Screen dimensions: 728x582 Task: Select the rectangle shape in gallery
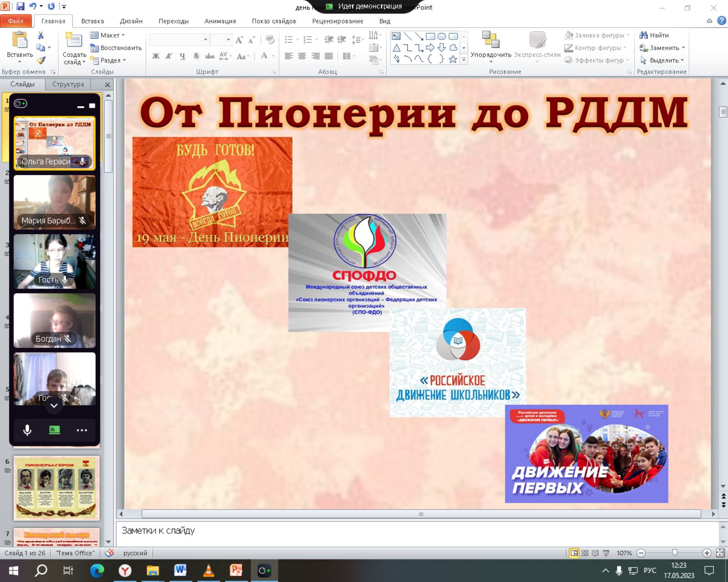pyautogui.click(x=430, y=36)
